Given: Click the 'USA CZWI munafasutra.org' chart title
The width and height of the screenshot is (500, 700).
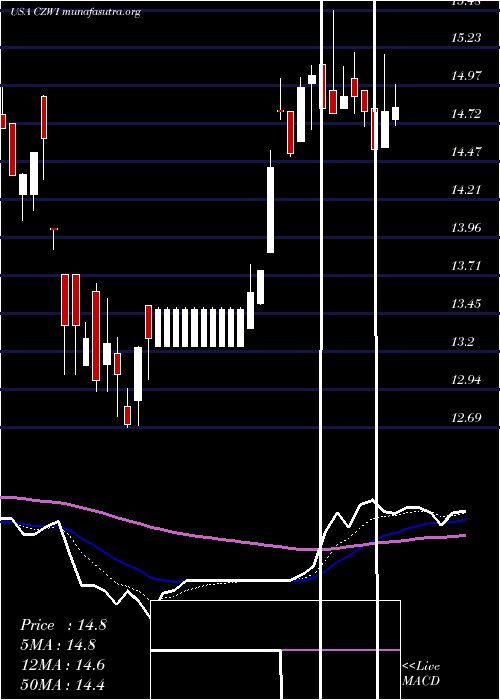Looking at the screenshot, I should point(76,12).
